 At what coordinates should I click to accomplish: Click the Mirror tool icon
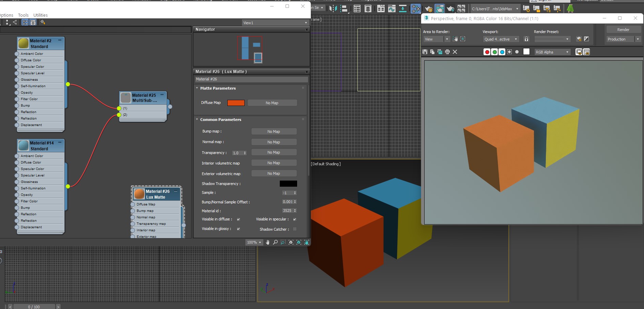coord(333,9)
